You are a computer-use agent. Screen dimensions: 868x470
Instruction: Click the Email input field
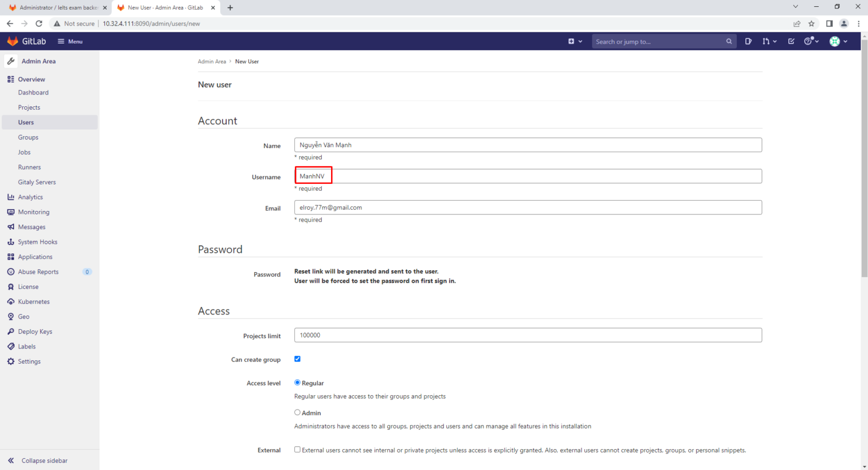click(x=528, y=208)
